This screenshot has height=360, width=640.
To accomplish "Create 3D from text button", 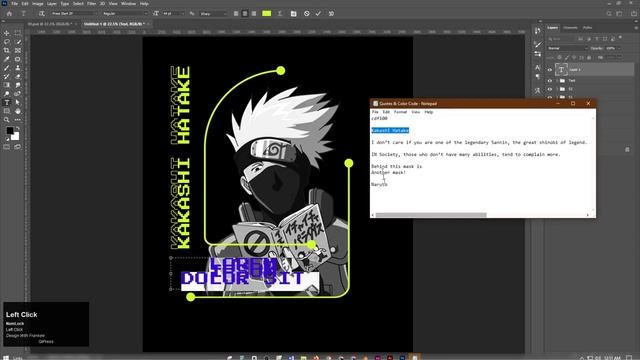I will coord(331,13).
